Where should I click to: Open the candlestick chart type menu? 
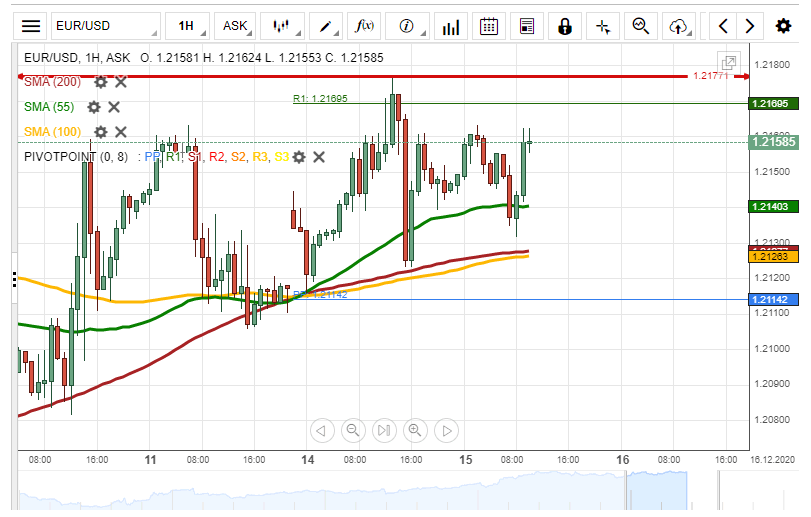point(281,26)
